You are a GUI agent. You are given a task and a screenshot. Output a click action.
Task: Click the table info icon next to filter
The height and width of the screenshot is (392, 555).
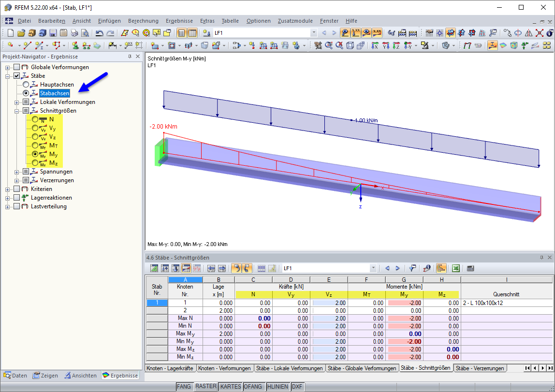(427, 269)
